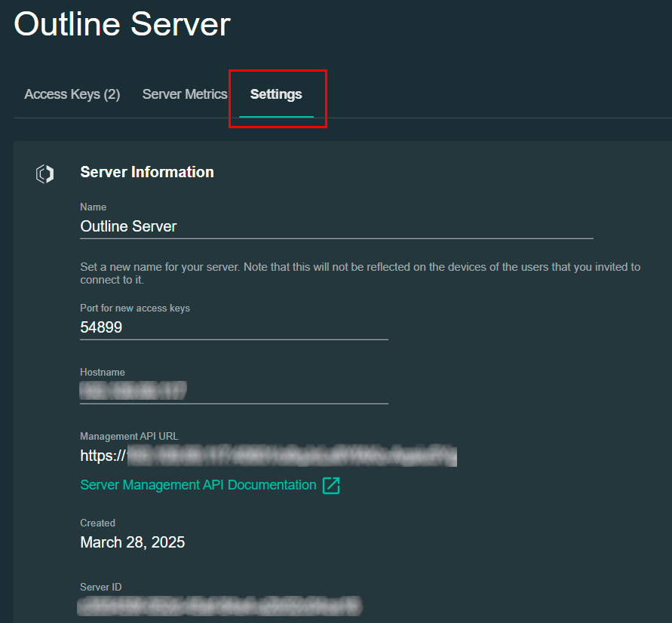This screenshot has height=623, width=672.
Task: Click the Created label
Action: click(98, 523)
